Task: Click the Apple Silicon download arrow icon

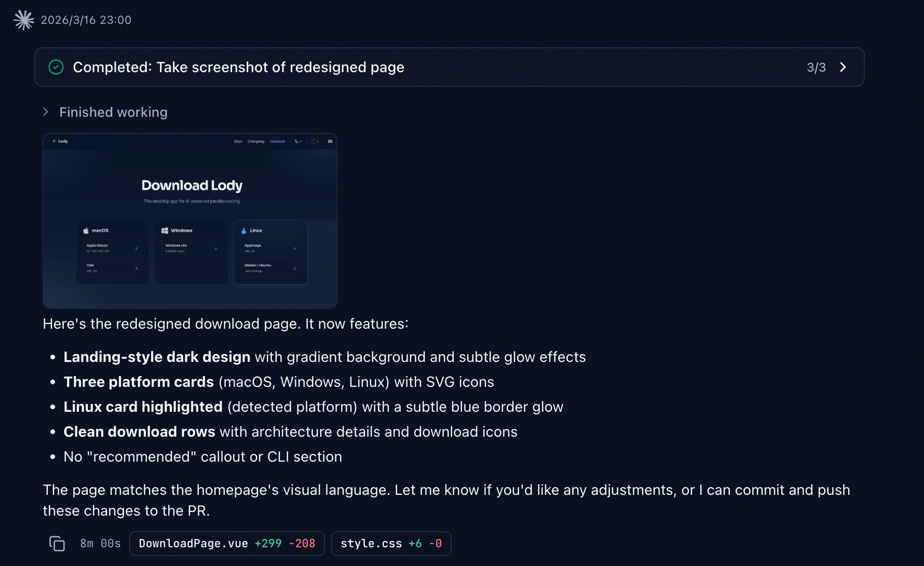Action: tap(137, 248)
